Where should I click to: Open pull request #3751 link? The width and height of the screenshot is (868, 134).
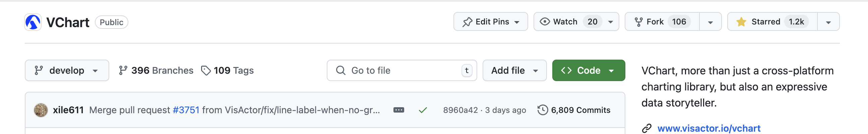tap(186, 110)
